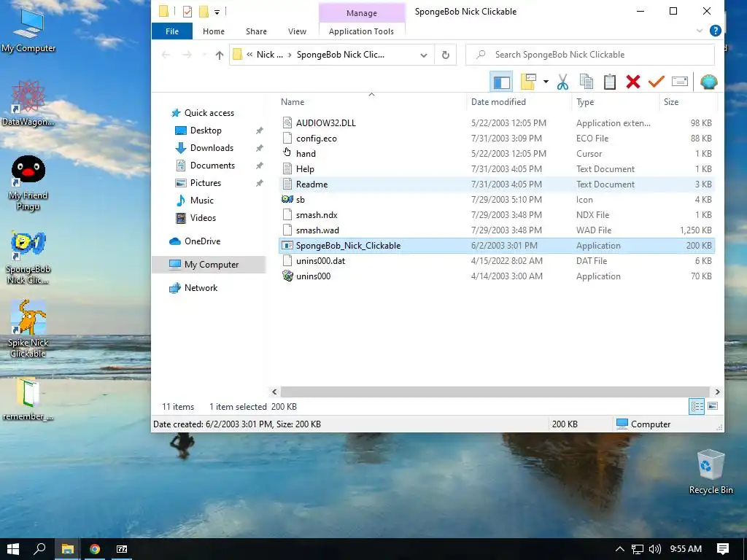
Task: Click the horizontal scrollbar left arrow
Action: click(x=274, y=392)
